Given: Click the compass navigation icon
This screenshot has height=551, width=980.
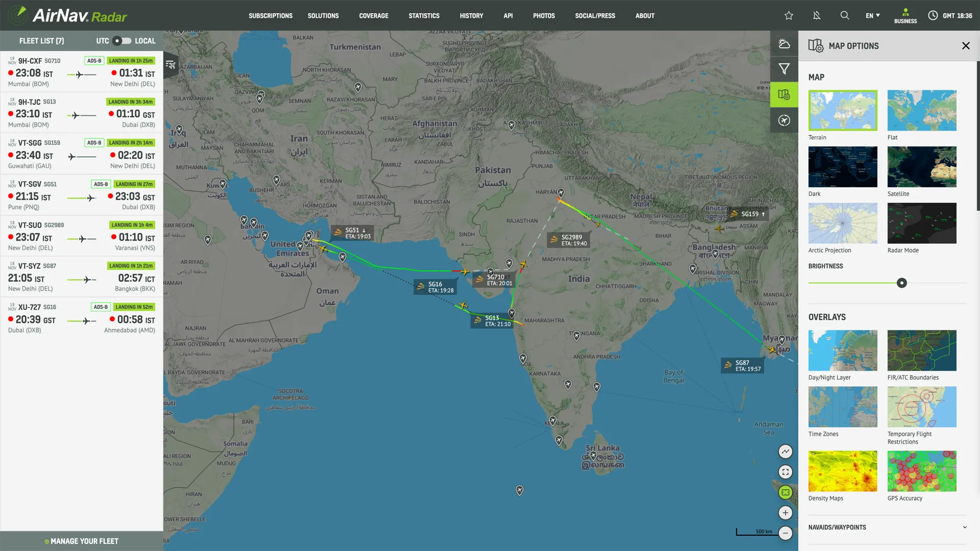Looking at the screenshot, I should (x=784, y=120).
